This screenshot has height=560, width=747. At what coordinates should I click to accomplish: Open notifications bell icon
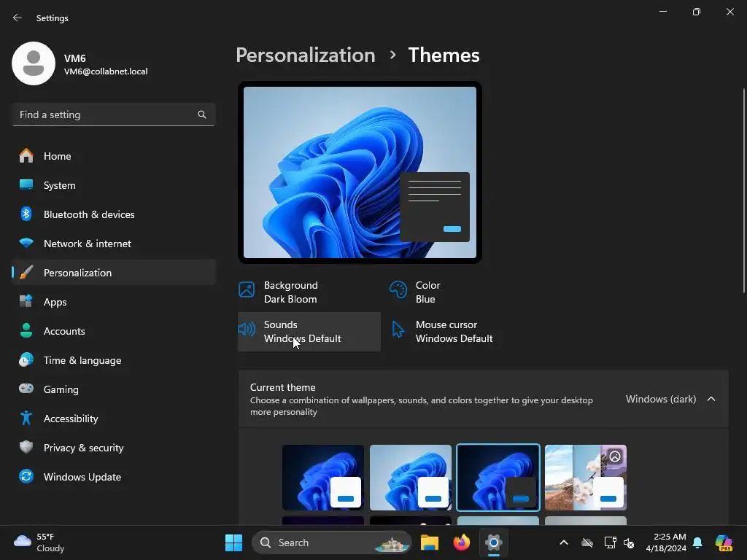click(697, 542)
